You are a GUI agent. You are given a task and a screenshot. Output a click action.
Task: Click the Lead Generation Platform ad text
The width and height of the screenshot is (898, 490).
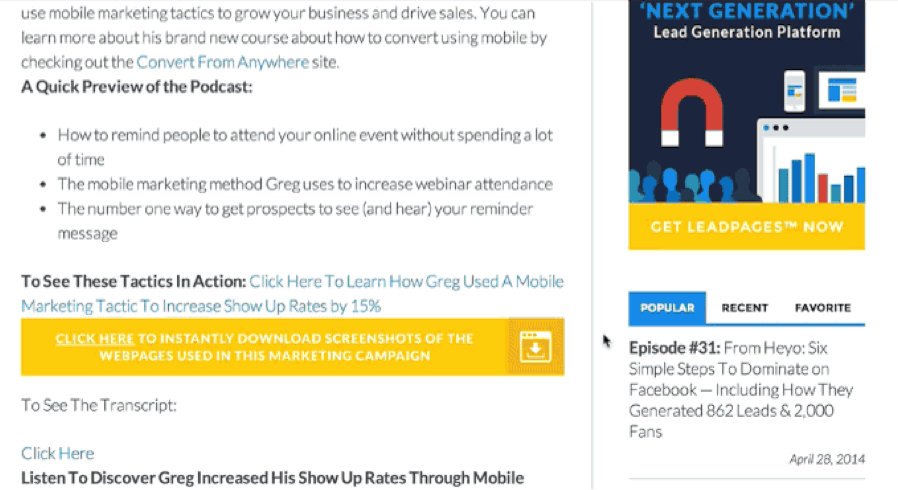747,33
